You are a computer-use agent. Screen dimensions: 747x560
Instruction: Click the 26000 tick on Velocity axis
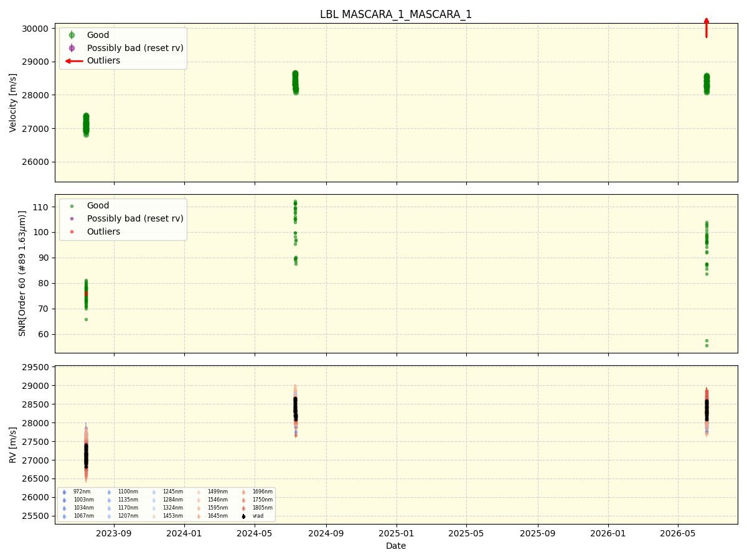[x=36, y=162]
